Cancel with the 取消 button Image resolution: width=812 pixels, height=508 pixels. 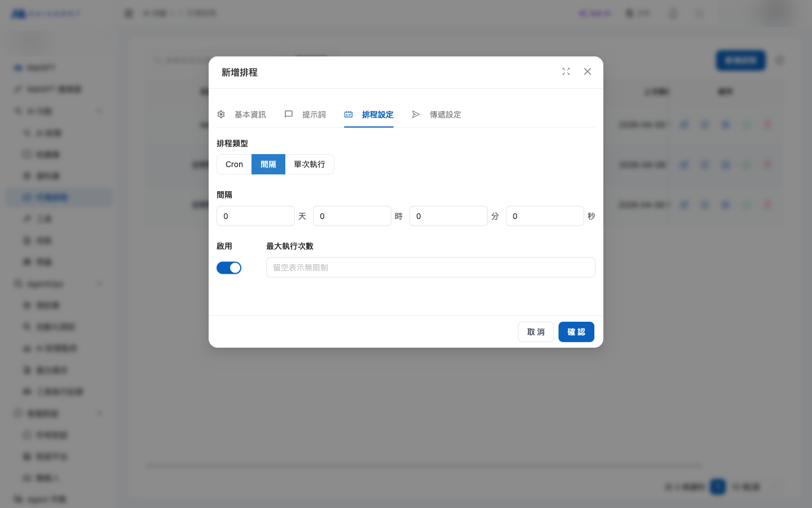coord(536,332)
